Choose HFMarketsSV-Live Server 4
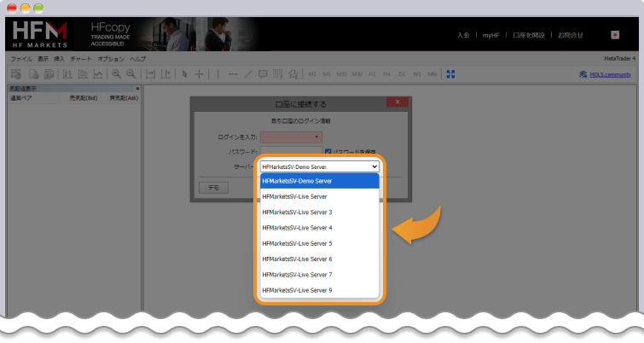The width and height of the screenshot is (644, 343). (x=320, y=228)
